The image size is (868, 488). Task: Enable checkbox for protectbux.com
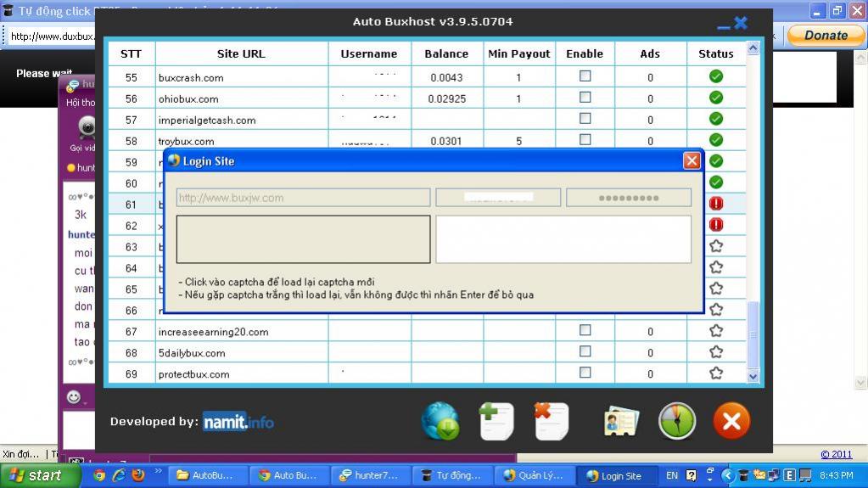(x=585, y=373)
